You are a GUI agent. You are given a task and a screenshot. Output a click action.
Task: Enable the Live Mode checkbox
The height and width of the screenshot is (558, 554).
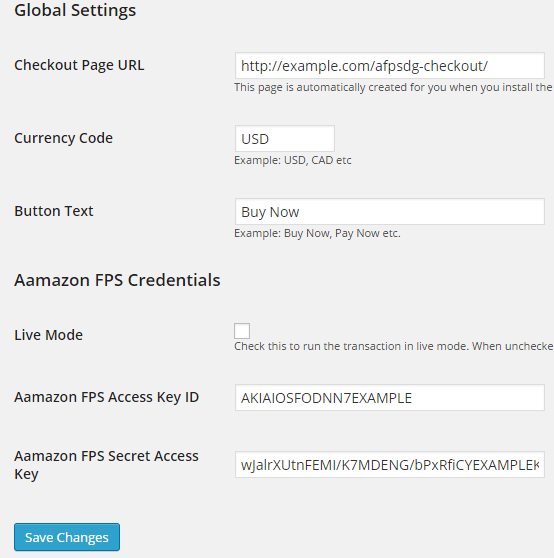tap(242, 331)
